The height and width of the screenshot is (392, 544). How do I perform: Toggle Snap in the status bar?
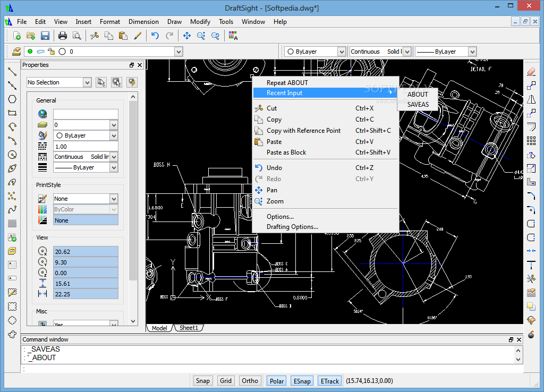coord(202,381)
